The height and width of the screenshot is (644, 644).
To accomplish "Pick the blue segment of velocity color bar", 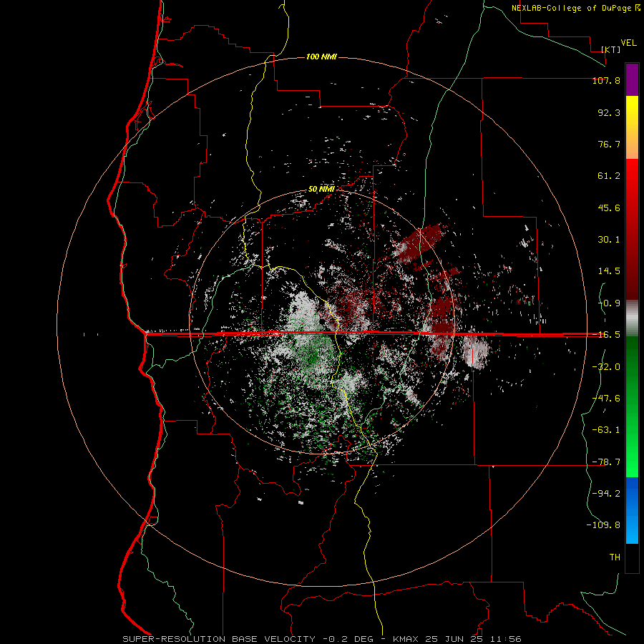I will point(632,510).
